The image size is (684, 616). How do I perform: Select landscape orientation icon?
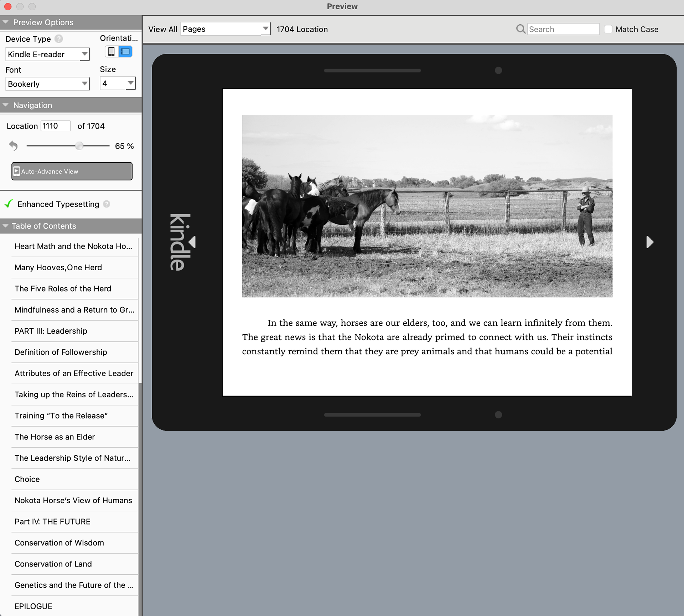click(x=125, y=52)
